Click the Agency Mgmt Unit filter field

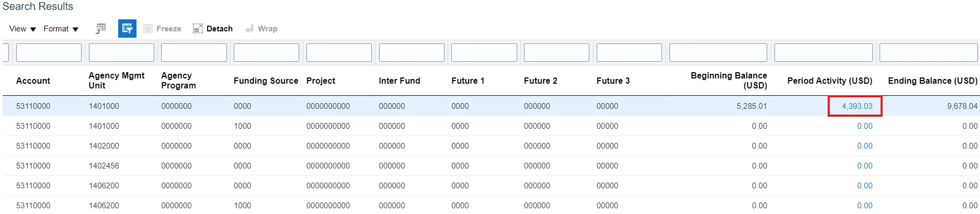coord(121,53)
